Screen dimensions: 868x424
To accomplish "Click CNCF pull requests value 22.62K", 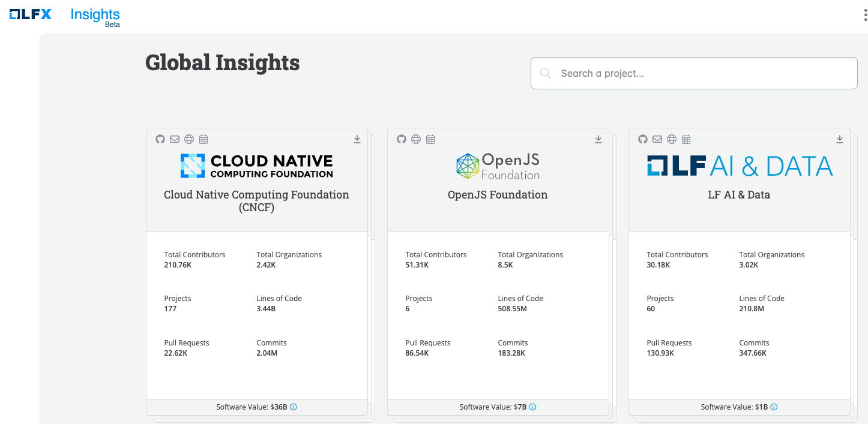I will pos(176,353).
